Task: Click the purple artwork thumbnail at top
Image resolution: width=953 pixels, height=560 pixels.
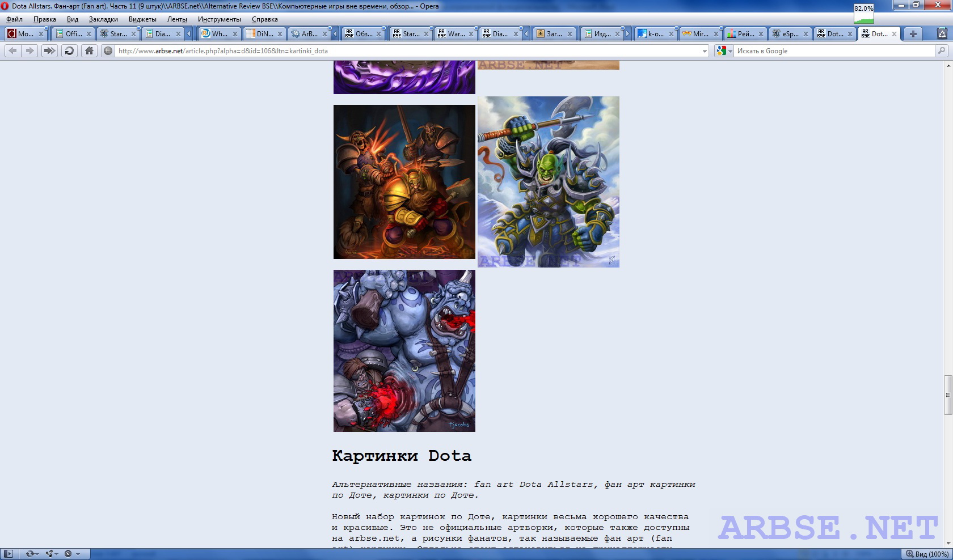Action: [404, 78]
